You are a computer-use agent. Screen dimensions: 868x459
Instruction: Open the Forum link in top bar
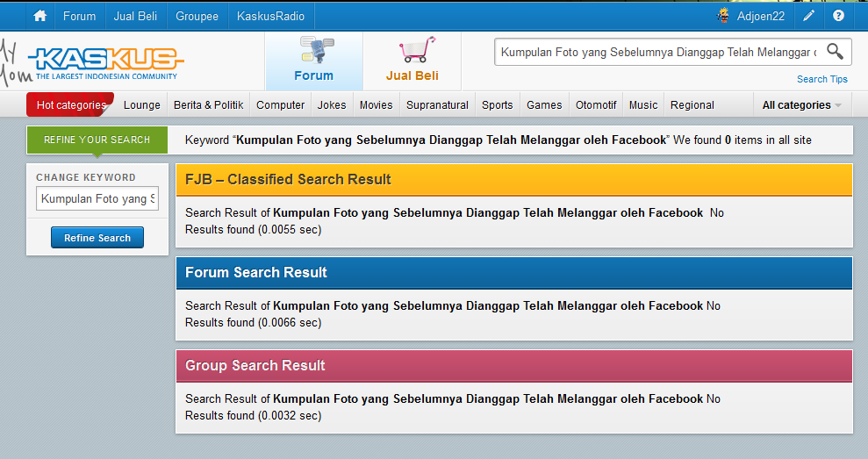79,16
